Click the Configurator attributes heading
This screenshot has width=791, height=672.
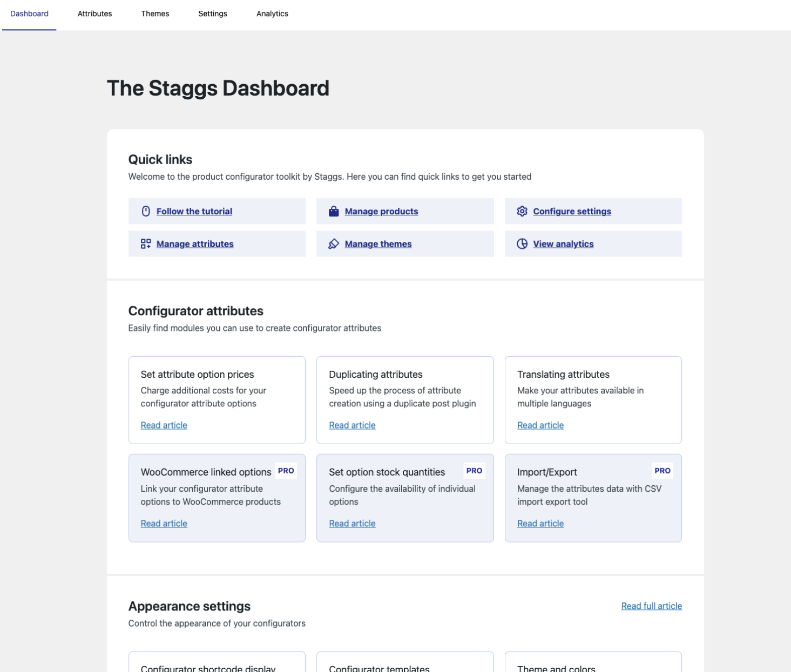195,311
